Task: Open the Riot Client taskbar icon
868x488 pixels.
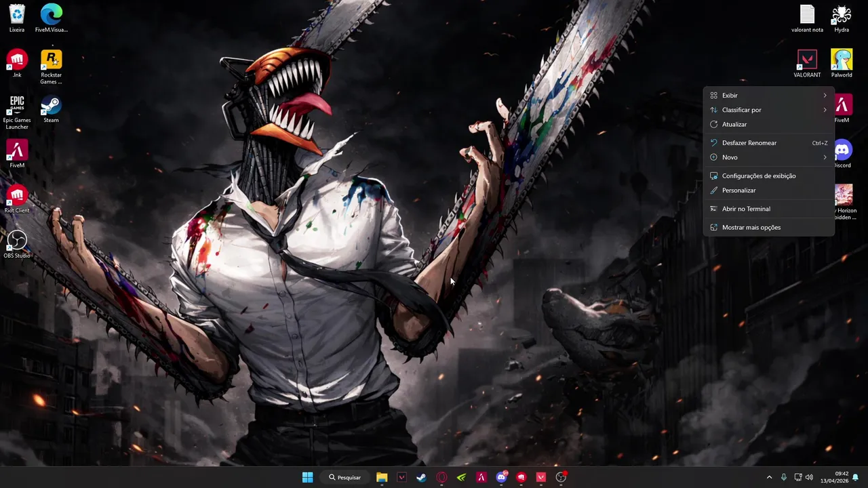Action: tap(521, 477)
